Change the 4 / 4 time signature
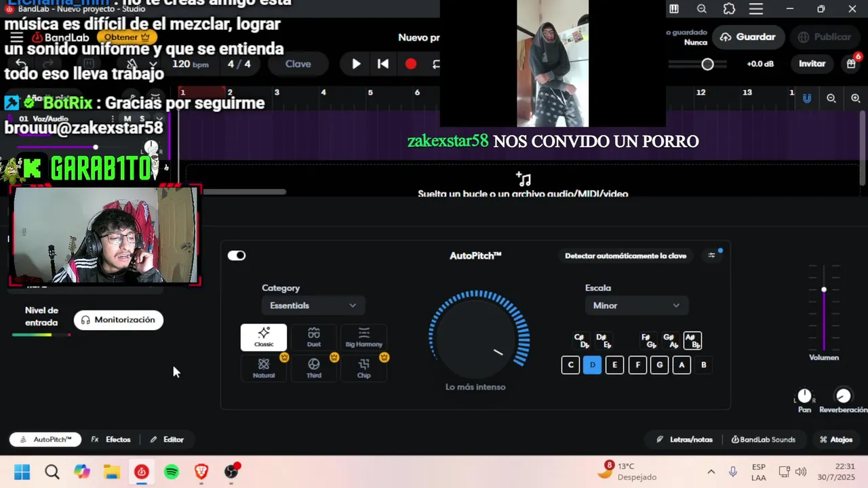 239,64
